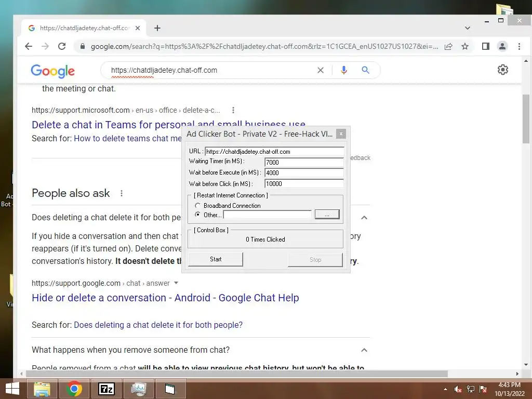Switch to Chrome in the taskbar
Screen dimensions: 532x399
click(74, 389)
